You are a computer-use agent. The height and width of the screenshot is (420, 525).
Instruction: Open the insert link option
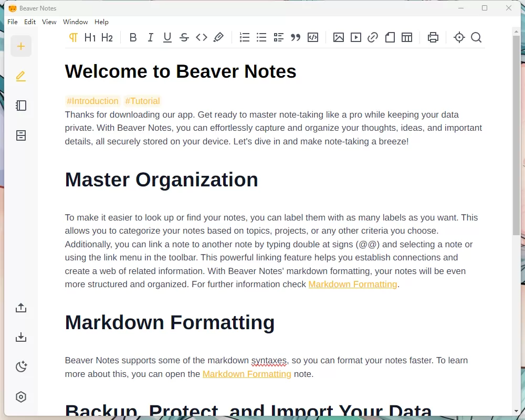click(x=373, y=37)
